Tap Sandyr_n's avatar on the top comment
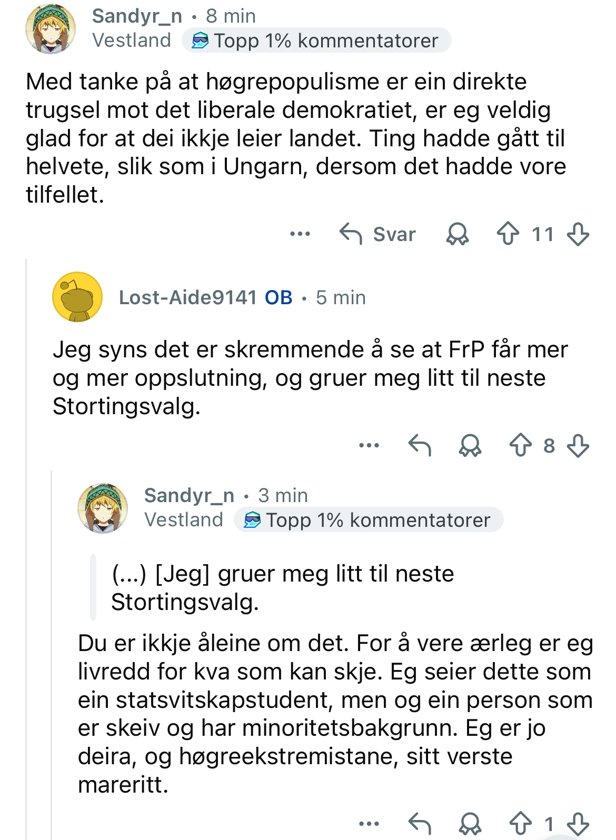Viewport: 616px width, 840px height. click(x=51, y=28)
